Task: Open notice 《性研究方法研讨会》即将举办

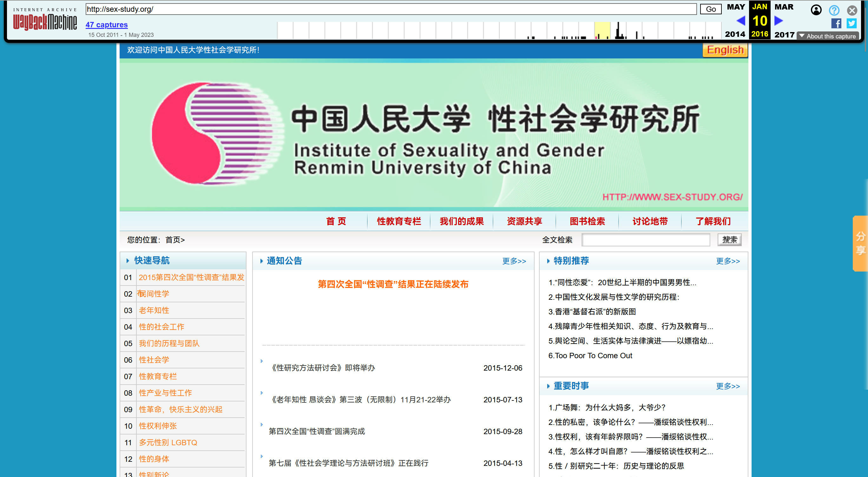Action: click(x=322, y=368)
